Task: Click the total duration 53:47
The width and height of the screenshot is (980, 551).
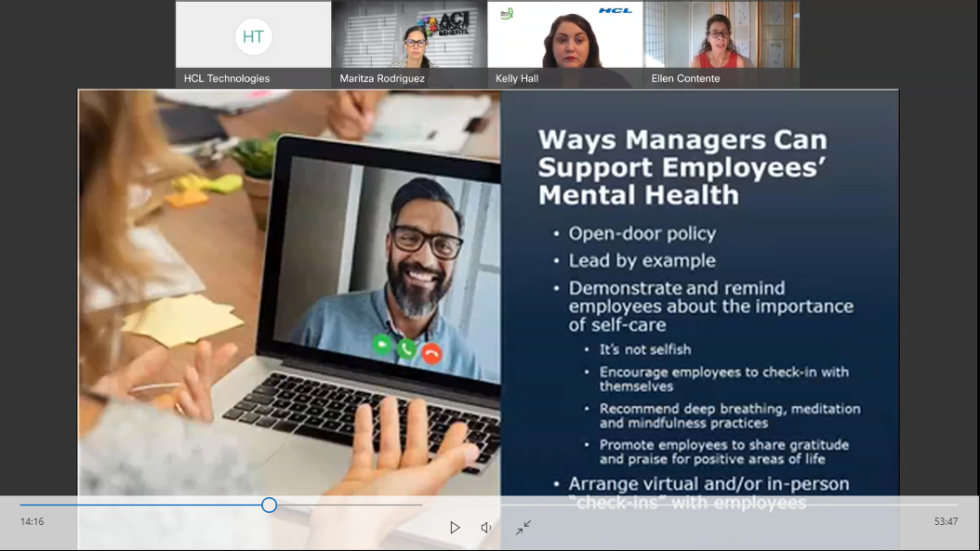Action: [946, 521]
